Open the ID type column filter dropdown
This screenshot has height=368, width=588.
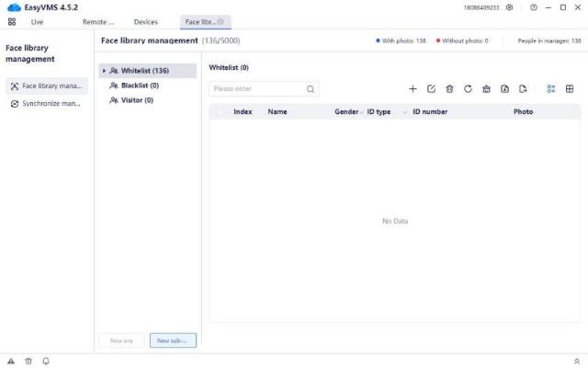click(x=404, y=112)
